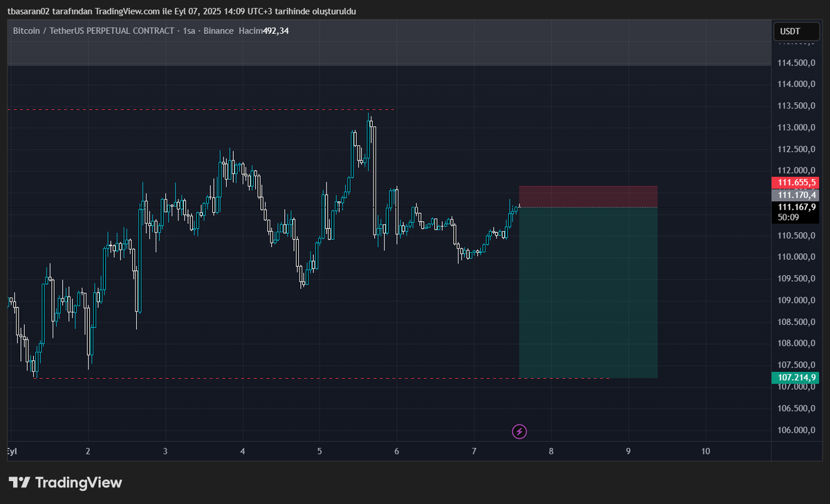Click the 110.500,0 price axis label
The image size is (830, 504).
coord(797,236)
